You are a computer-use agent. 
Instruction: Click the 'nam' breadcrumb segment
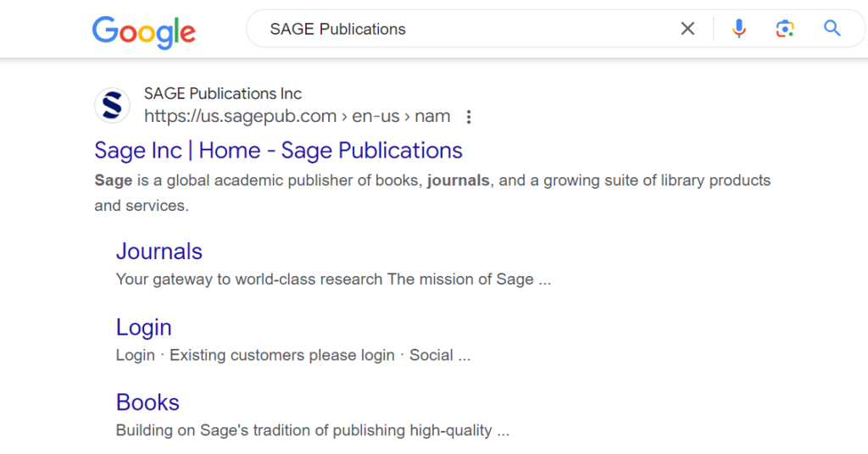(x=432, y=117)
